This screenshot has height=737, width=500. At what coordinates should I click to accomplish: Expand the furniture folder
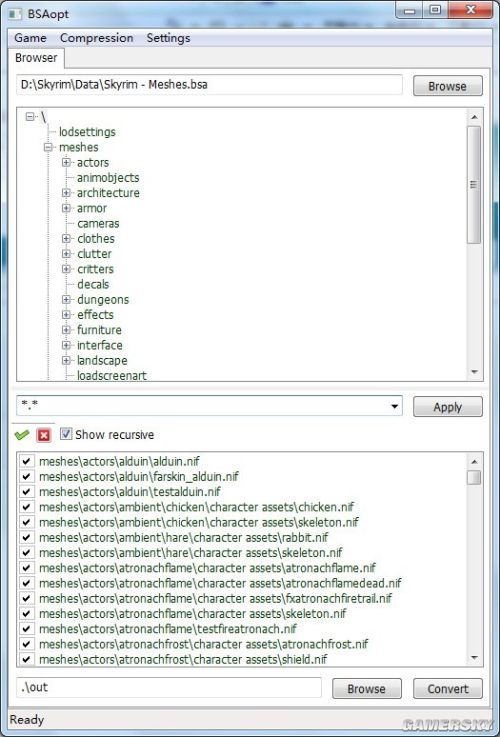tap(66, 329)
